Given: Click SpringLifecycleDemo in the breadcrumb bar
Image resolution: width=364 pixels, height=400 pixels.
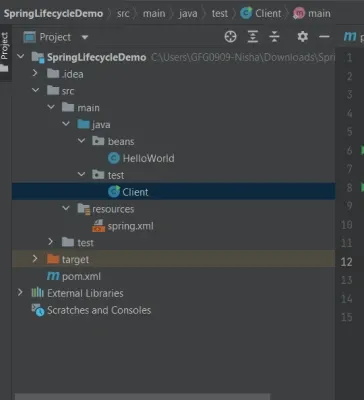Looking at the screenshot, I should coord(53,14).
